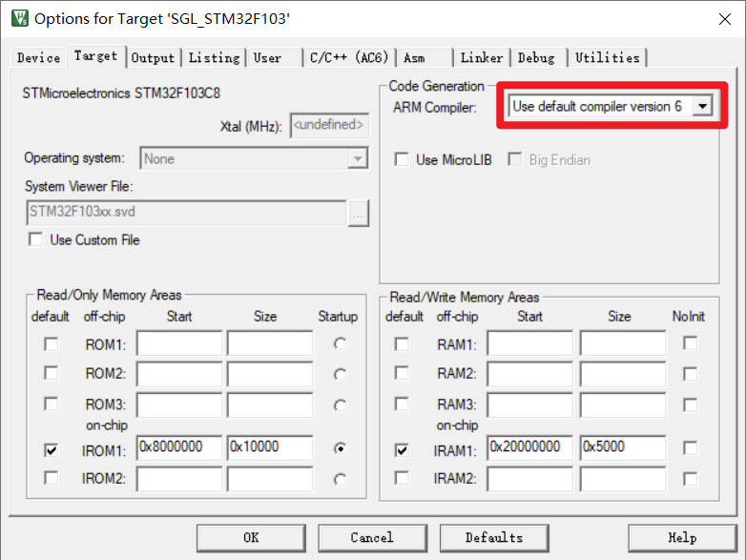Uncheck the IRAM1 default checkbox
This screenshot has height=560, width=746.
[x=402, y=449]
